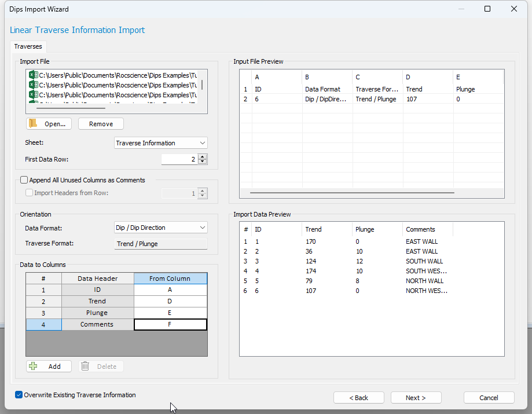Disable Overwrite Existing Traverse Information
Image resolution: width=532 pixels, height=414 pixels.
(x=17, y=394)
